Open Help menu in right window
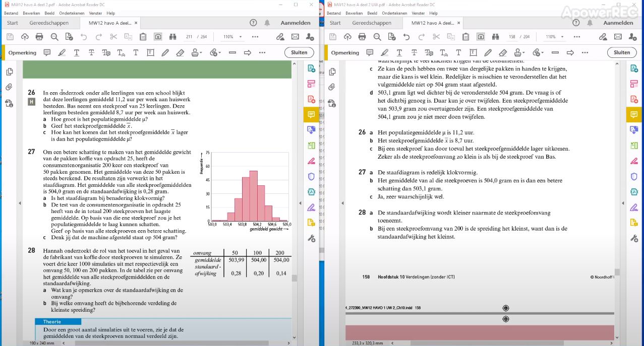644x346 pixels. pos(433,13)
